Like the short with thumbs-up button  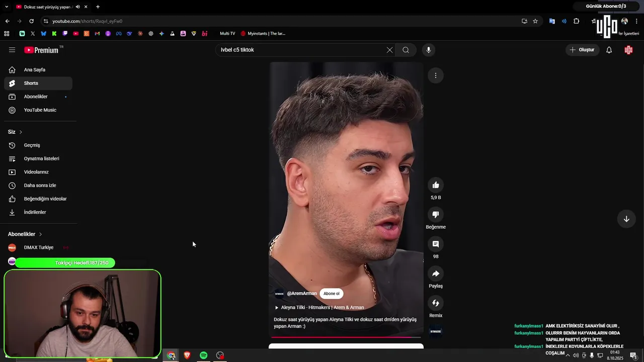[436, 185]
